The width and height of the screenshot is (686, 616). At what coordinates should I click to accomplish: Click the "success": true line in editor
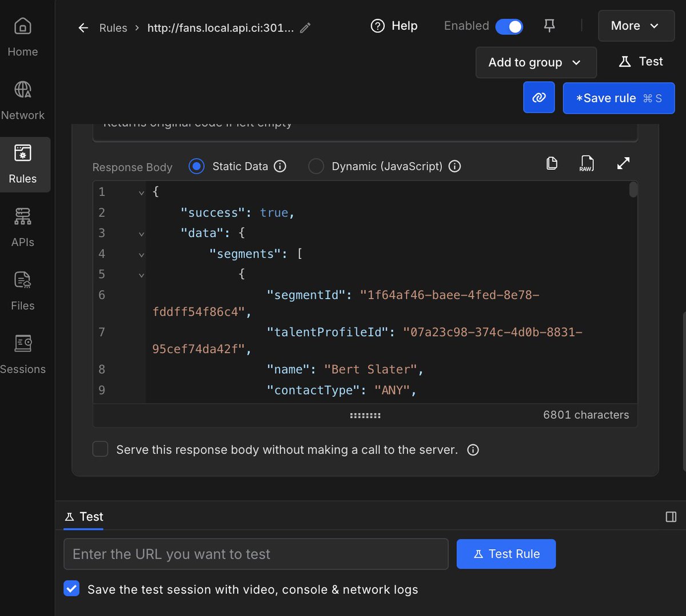(x=237, y=213)
